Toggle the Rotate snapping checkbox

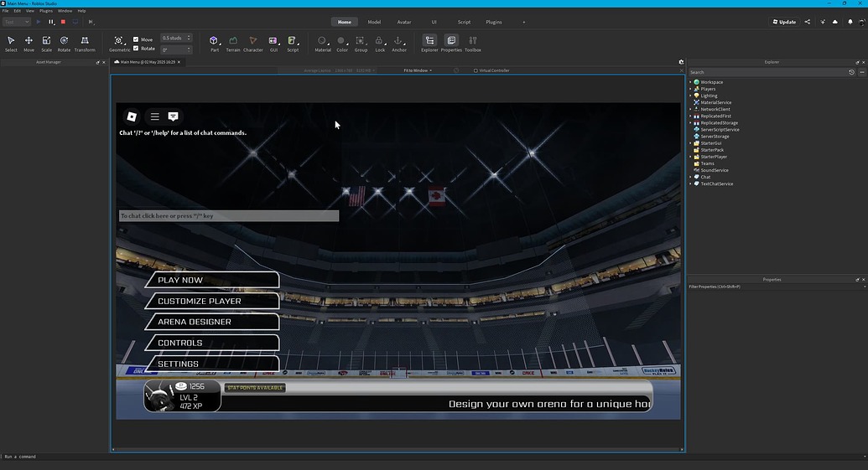point(136,48)
